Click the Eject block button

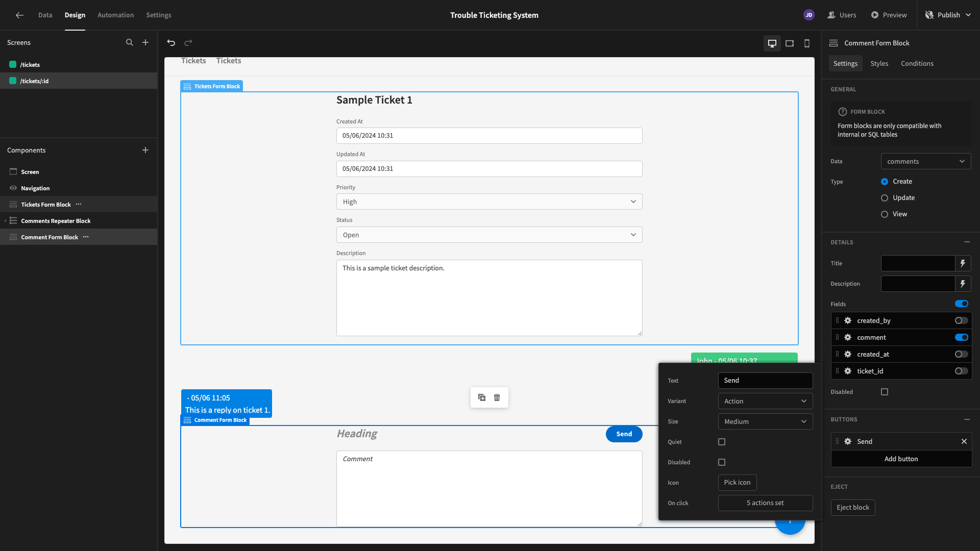click(x=852, y=507)
